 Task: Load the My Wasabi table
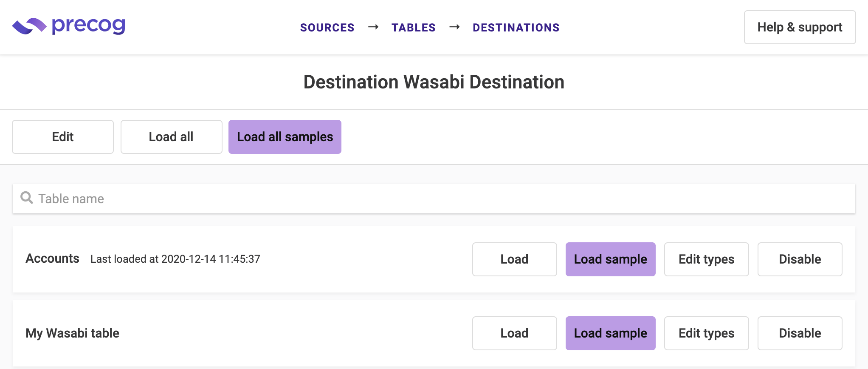click(514, 333)
